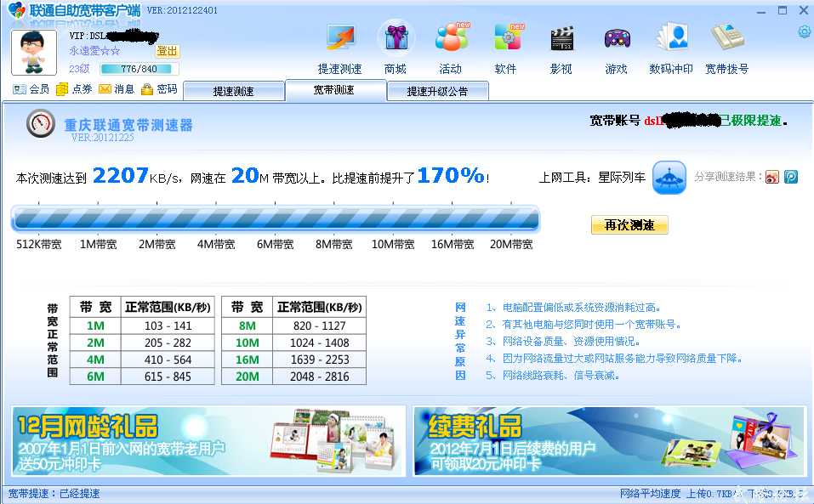Image resolution: width=814 pixels, height=504 pixels.
Task: Close the client window
Action: pyautogui.click(x=803, y=10)
